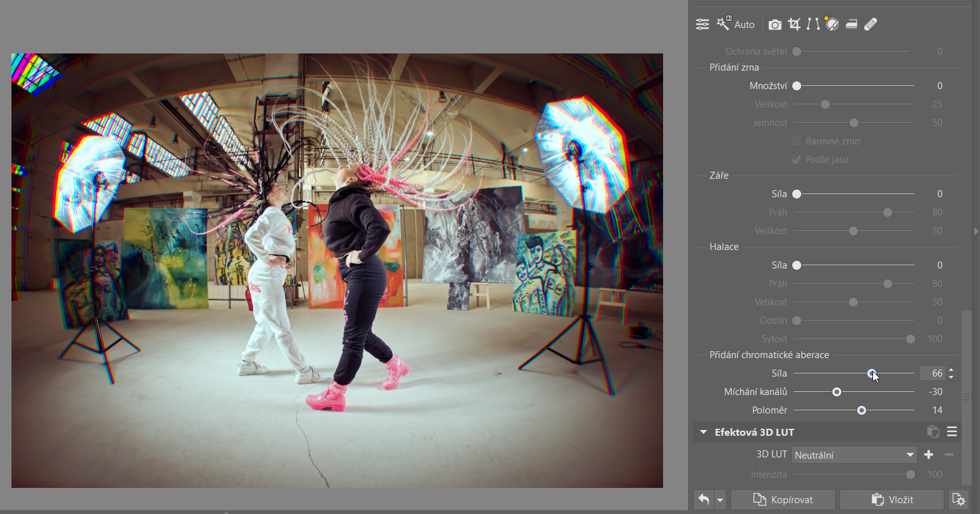Select the Crop tool
The image size is (980, 514).
[794, 24]
